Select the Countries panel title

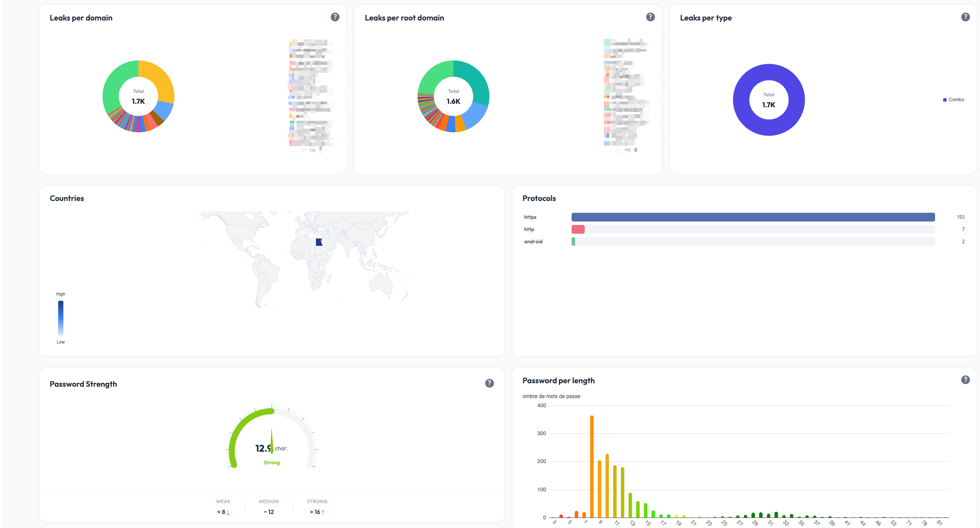[x=66, y=198]
